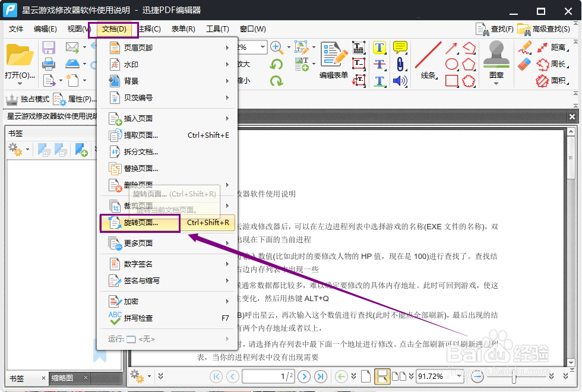
Task: Click the zoom in magnifier icon
Action: pos(276,47)
